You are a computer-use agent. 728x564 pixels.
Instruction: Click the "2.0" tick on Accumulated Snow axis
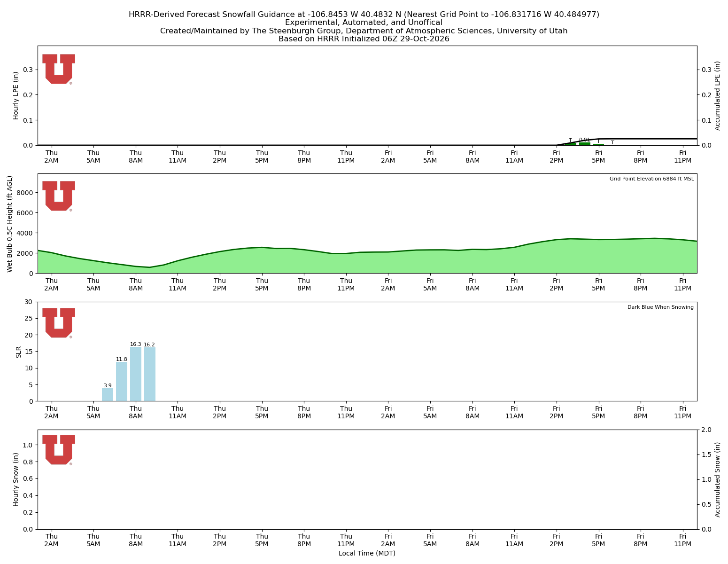click(706, 430)
